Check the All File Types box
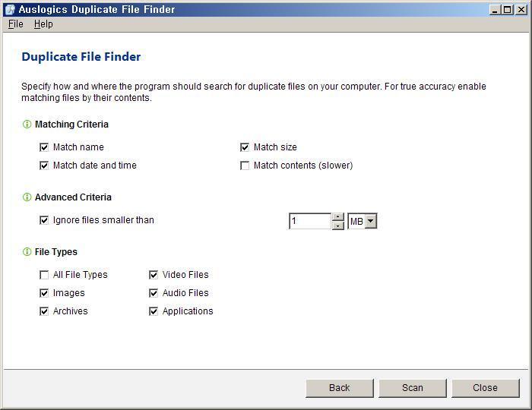The width and height of the screenshot is (532, 410). click(x=44, y=275)
